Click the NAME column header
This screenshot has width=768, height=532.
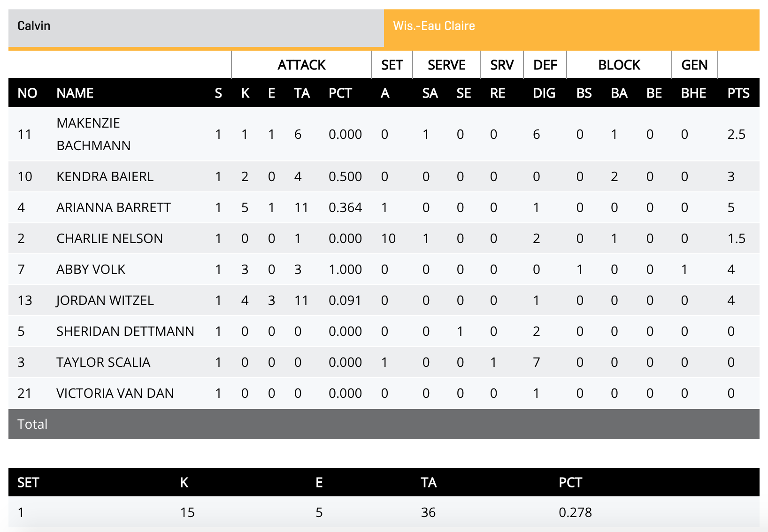76,93
